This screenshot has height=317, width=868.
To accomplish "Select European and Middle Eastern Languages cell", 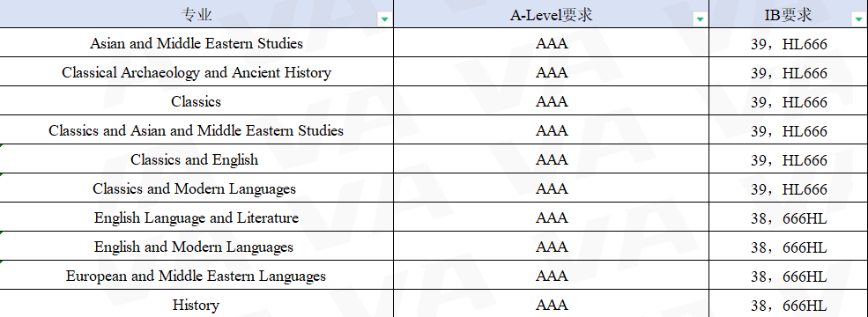I will [x=197, y=276].
